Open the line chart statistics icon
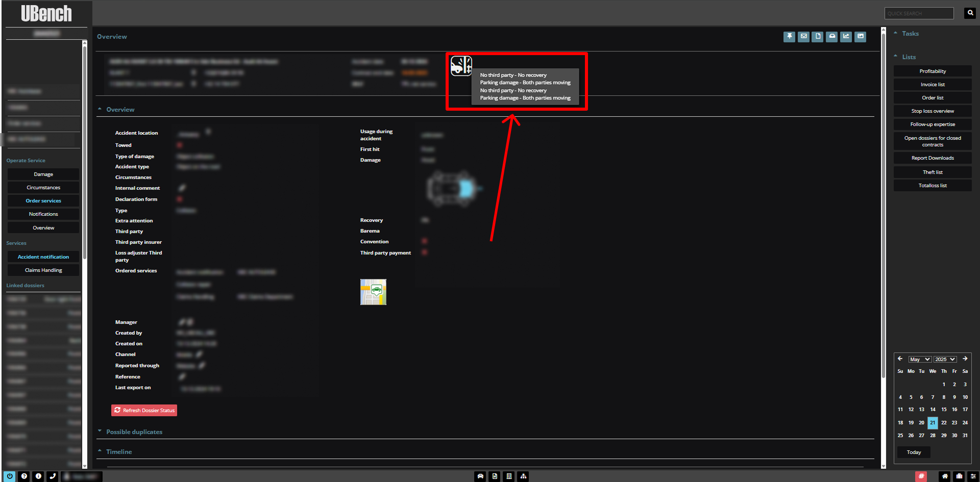980x482 pixels. (x=846, y=36)
